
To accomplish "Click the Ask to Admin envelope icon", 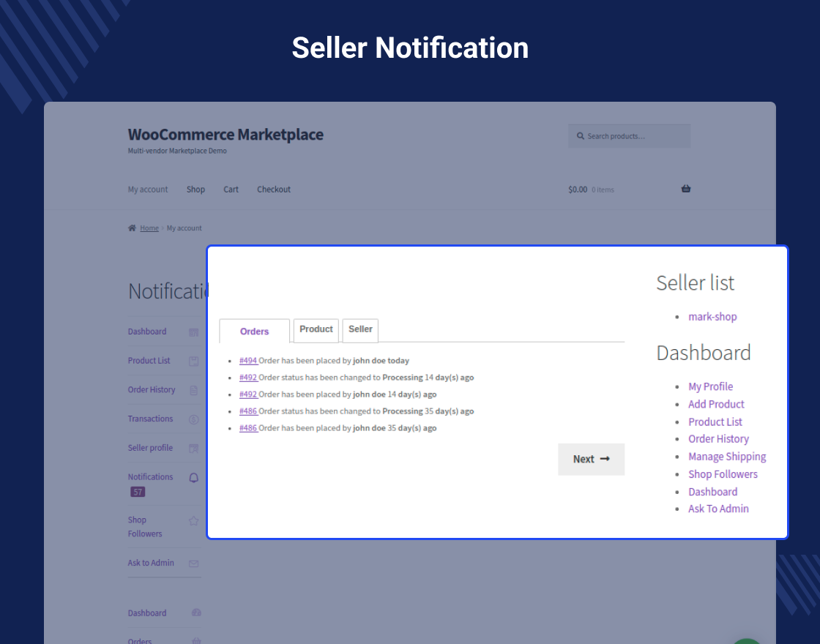I will 193,563.
